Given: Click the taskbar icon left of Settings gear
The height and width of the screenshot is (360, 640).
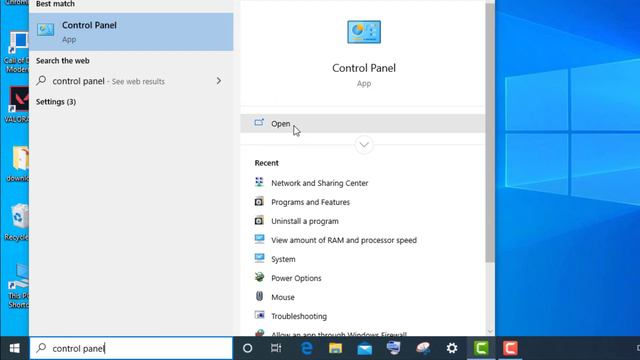Looking at the screenshot, I should coord(423,348).
